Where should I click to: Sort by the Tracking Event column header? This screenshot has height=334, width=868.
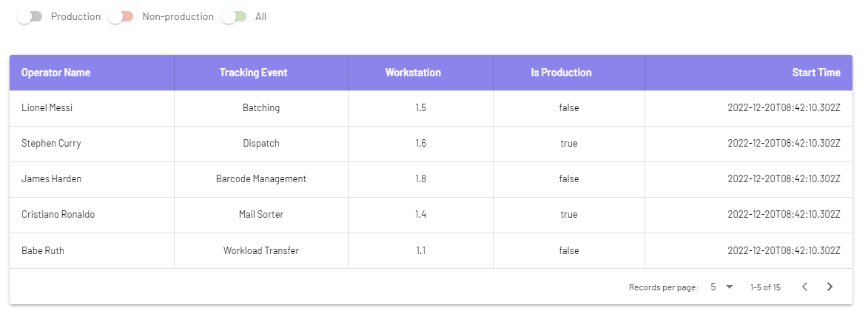pyautogui.click(x=254, y=73)
